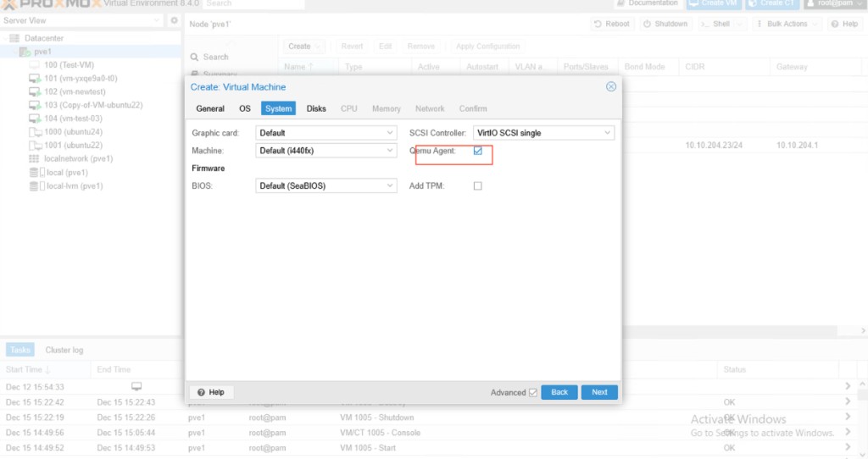868x459 pixels.
Task: Click the Create CT button
Action: 771,3
